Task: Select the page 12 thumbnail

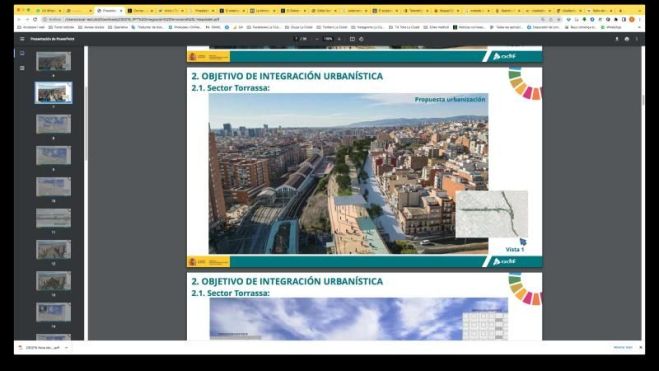Action: pyautogui.click(x=53, y=250)
